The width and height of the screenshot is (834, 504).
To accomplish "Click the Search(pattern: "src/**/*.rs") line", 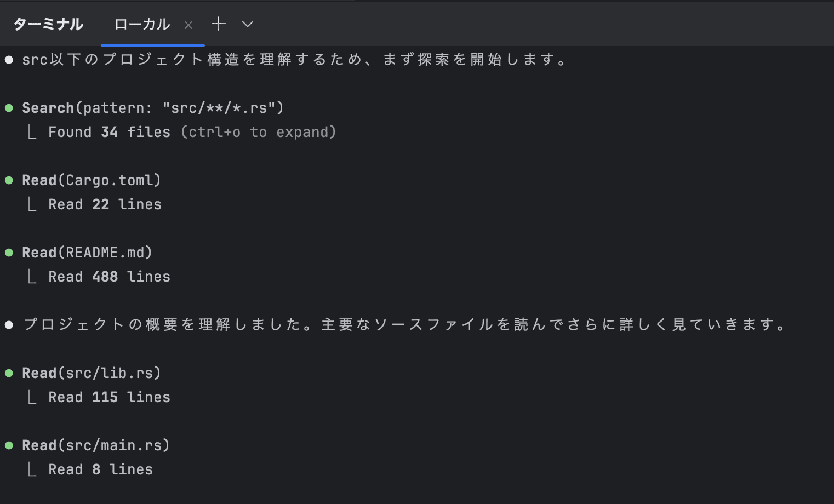I will click(x=153, y=108).
